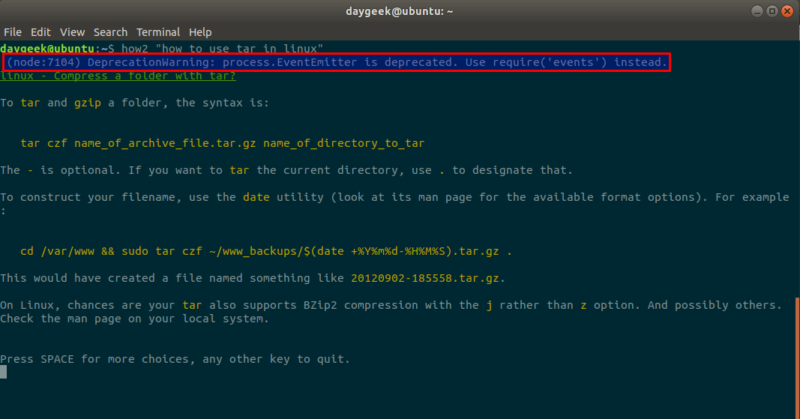Click the filename 20120902-185558.tar.gz

[x=425, y=278]
